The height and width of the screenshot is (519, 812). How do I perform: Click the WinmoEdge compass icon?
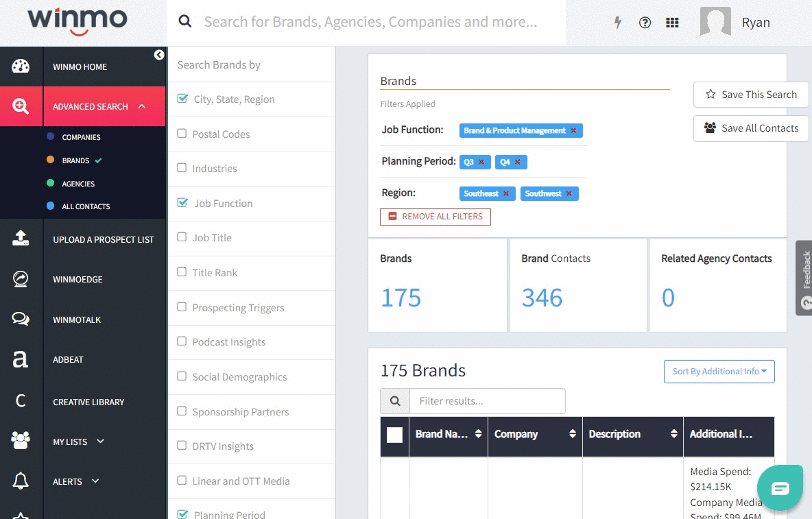[21, 279]
